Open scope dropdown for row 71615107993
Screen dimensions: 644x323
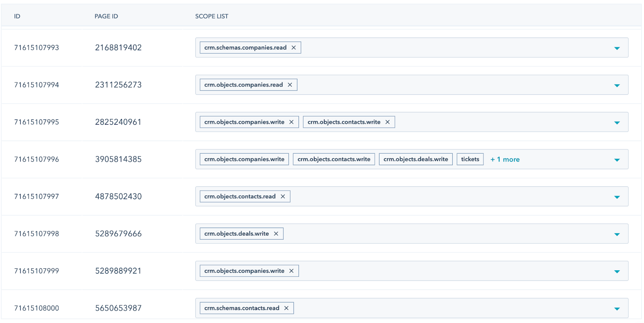click(617, 48)
